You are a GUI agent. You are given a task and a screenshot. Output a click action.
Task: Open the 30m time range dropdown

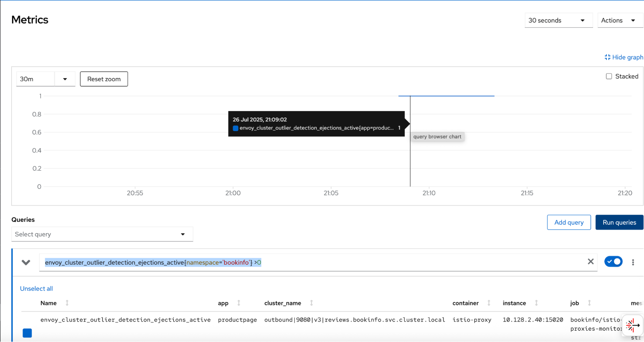point(65,79)
